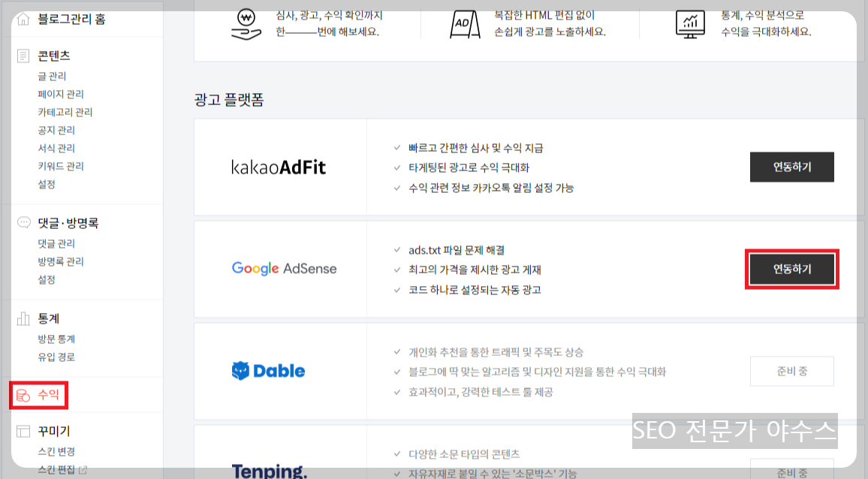Click text ads.txt 파일 문제 해결
The width and height of the screenshot is (868, 479).
(457, 250)
